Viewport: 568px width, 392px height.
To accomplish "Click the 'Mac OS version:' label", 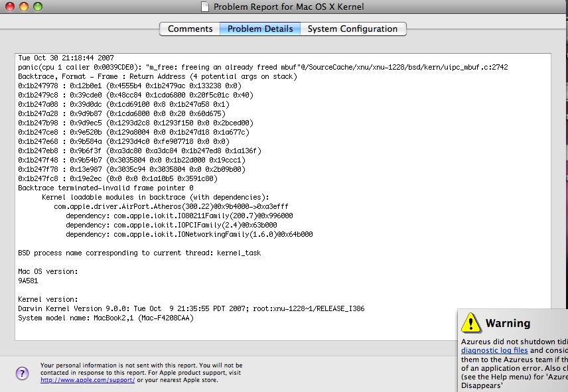I will coord(48,271).
